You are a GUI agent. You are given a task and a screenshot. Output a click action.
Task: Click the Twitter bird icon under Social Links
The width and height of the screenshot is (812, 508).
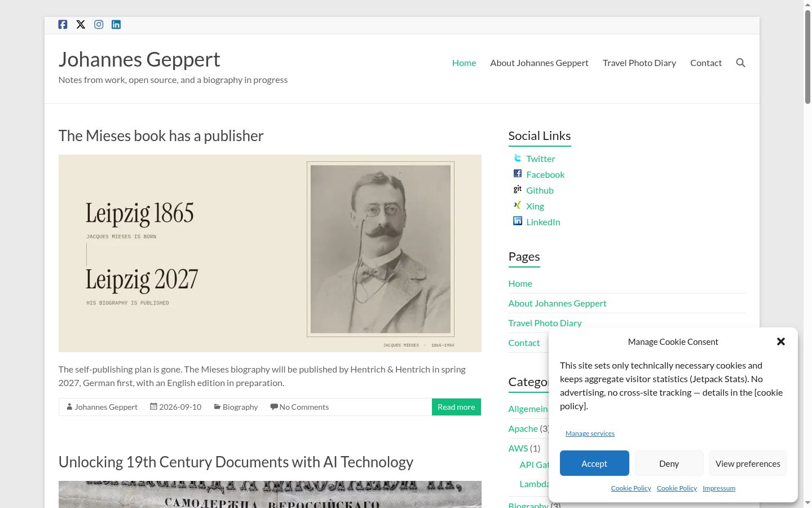point(518,158)
